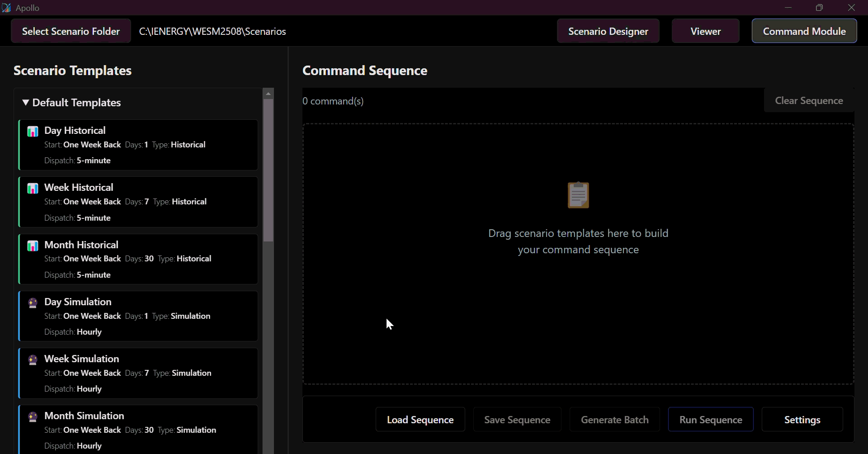Click the Clear Sequence button
Viewport: 868px width, 454px height.
point(809,101)
